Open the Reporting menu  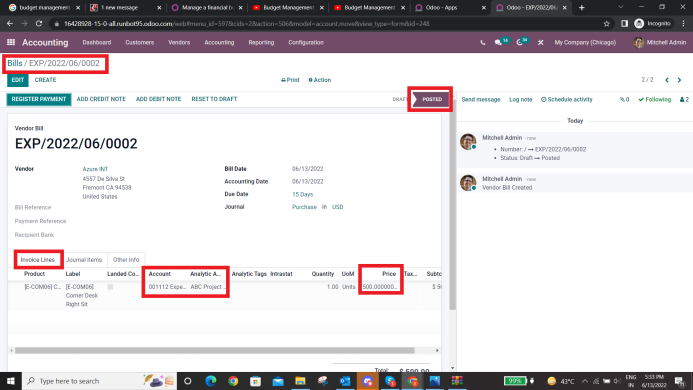coord(261,42)
